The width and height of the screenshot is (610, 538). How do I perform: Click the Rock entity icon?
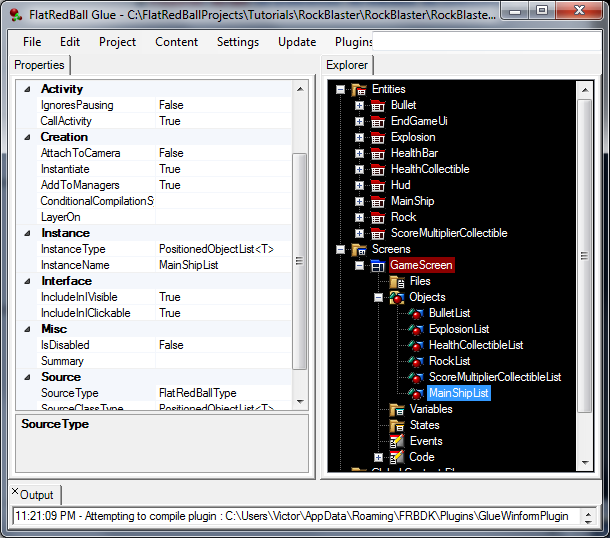[x=378, y=217]
